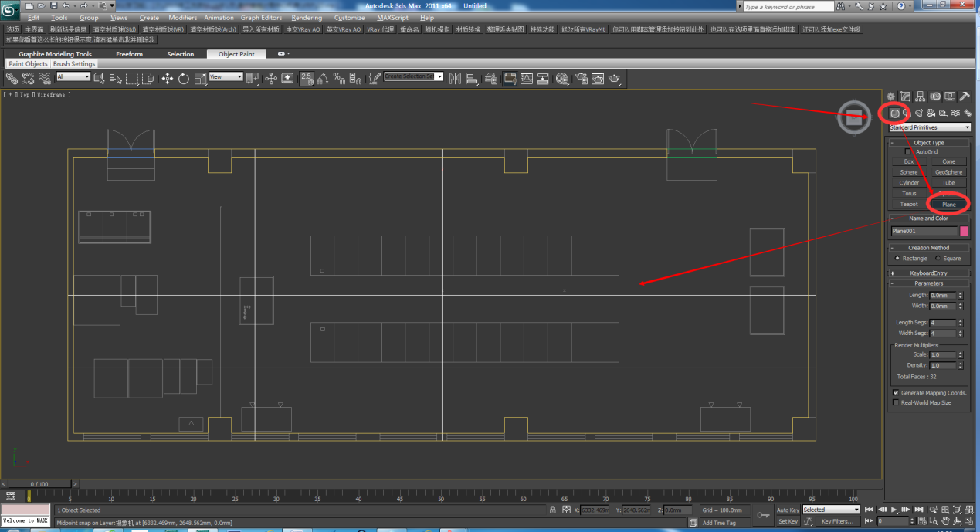Select the Rectangular Selection Region tool
The width and height of the screenshot is (980, 532).
pyautogui.click(x=132, y=78)
